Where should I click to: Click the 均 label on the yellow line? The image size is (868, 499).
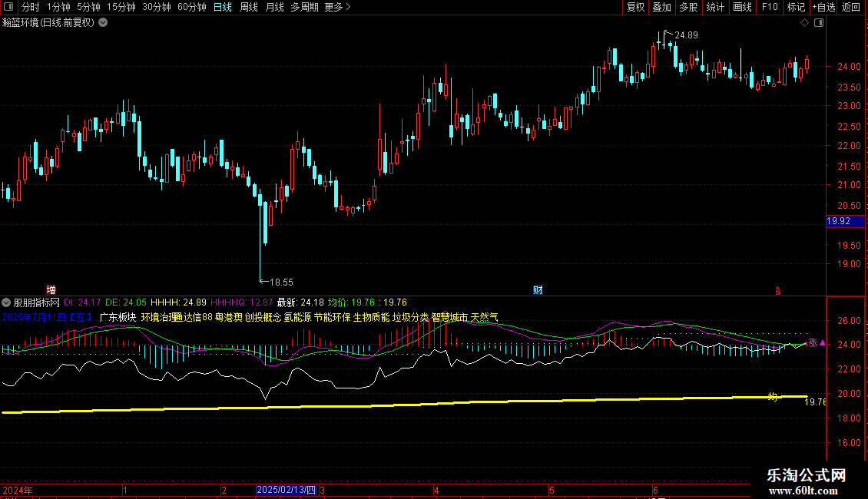772,397
